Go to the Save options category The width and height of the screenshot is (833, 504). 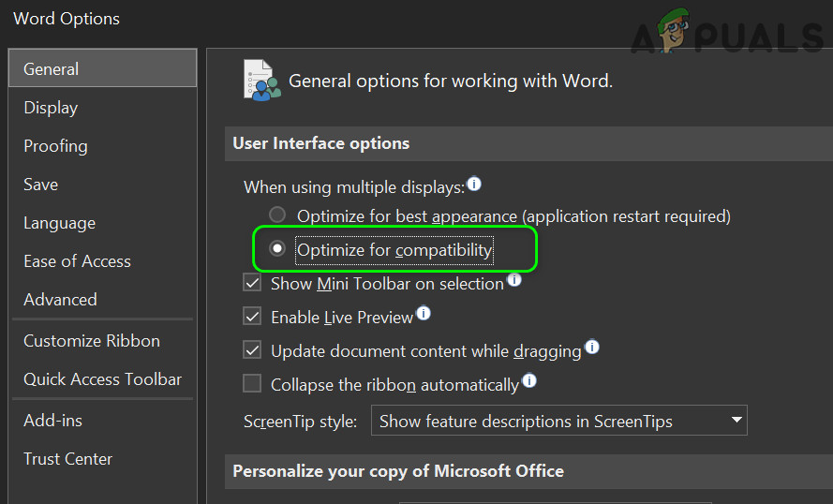[40, 185]
